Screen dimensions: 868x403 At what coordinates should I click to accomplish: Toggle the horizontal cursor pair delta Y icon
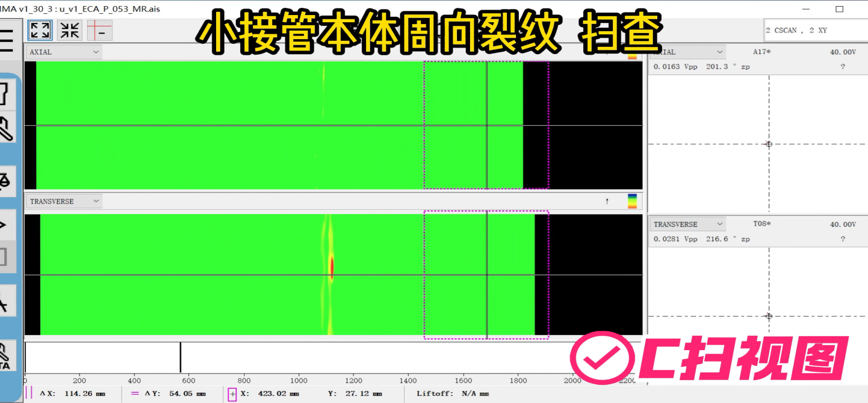click(x=134, y=394)
